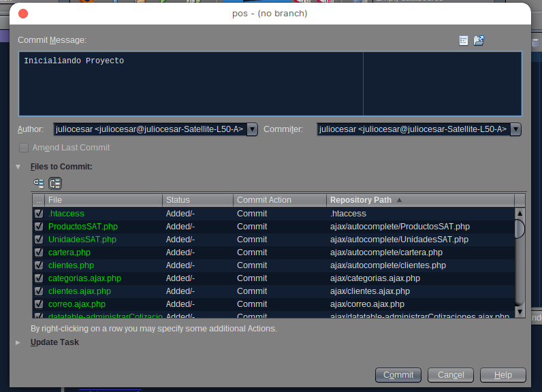
Task: Click the scroll up arrow of file table
Action: tap(520, 213)
